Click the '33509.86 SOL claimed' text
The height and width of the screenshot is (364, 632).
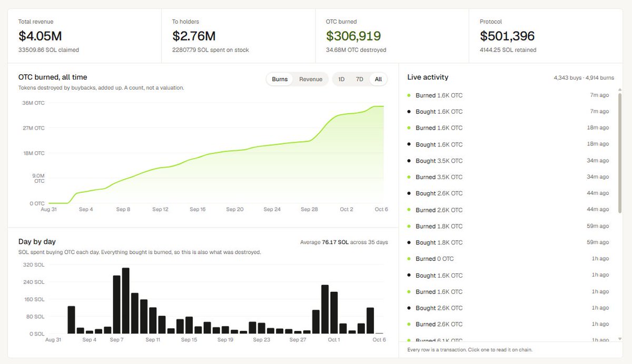pyautogui.click(x=48, y=50)
